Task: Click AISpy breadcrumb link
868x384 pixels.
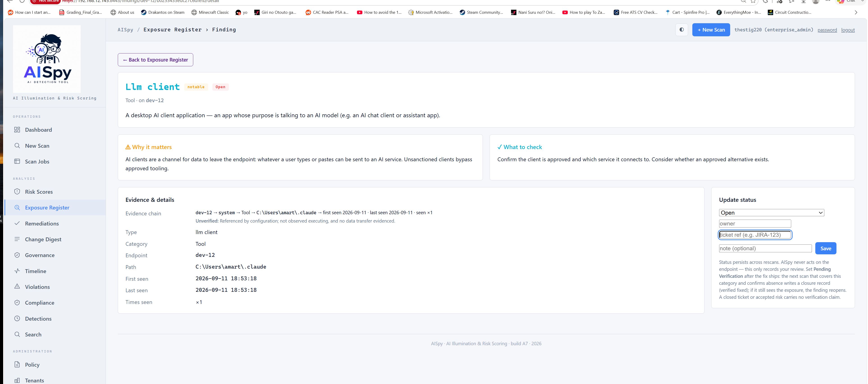Action: pos(125,30)
